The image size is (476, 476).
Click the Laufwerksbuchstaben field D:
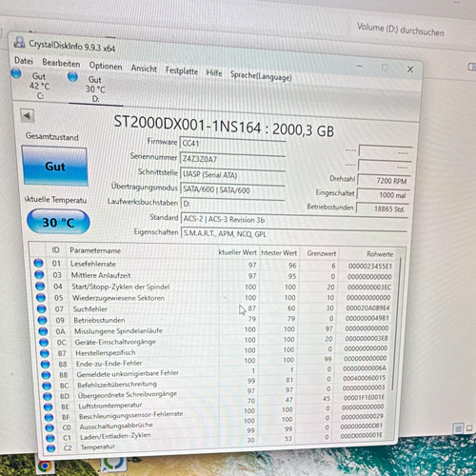coord(232,204)
